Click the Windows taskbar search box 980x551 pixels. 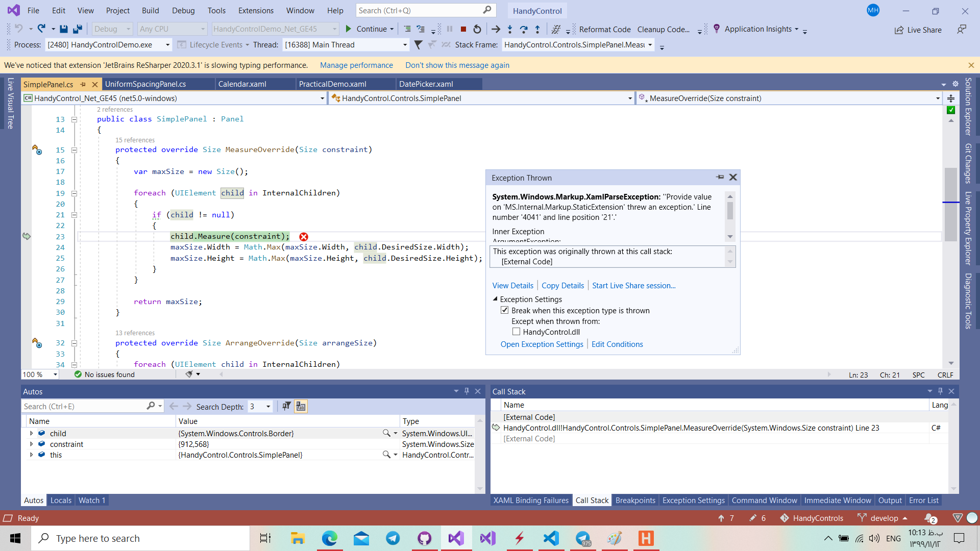141,538
